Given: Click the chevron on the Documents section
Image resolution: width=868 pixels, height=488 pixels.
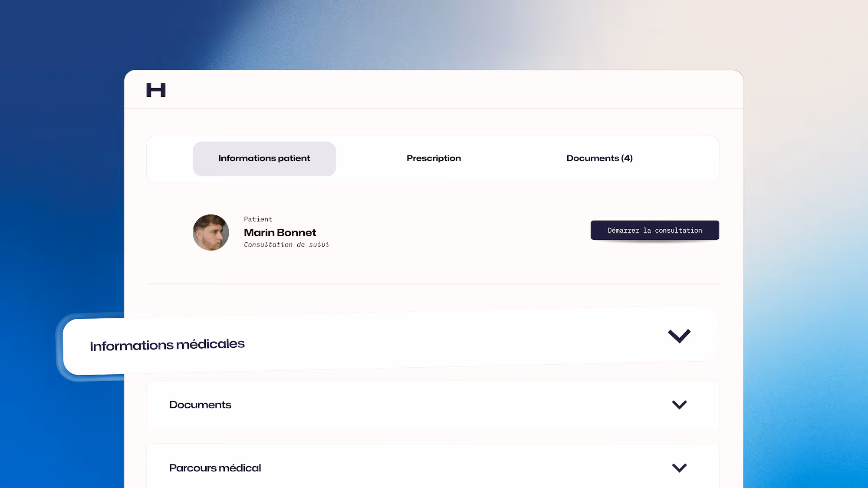Looking at the screenshot, I should 679,405.
